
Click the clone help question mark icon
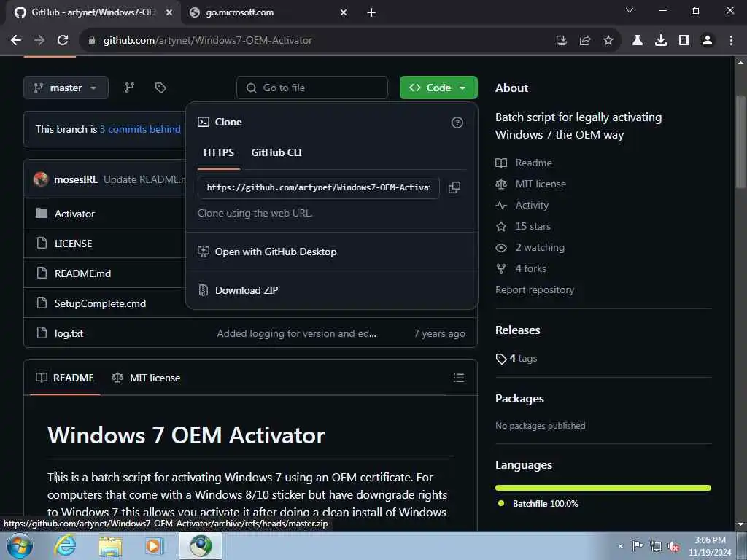pos(457,122)
